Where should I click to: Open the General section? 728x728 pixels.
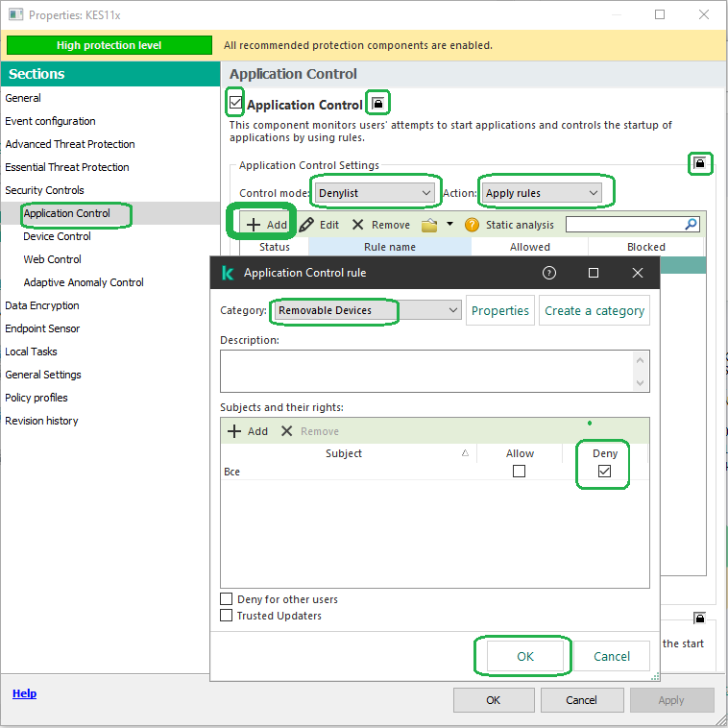[23, 98]
